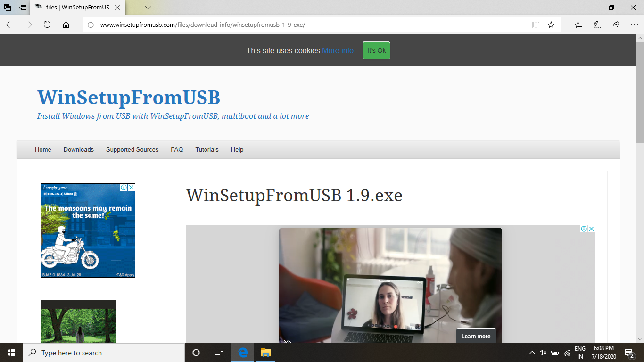The image size is (644, 362).
Task: Open the tab preview chevron dropdown
Action: point(148,8)
